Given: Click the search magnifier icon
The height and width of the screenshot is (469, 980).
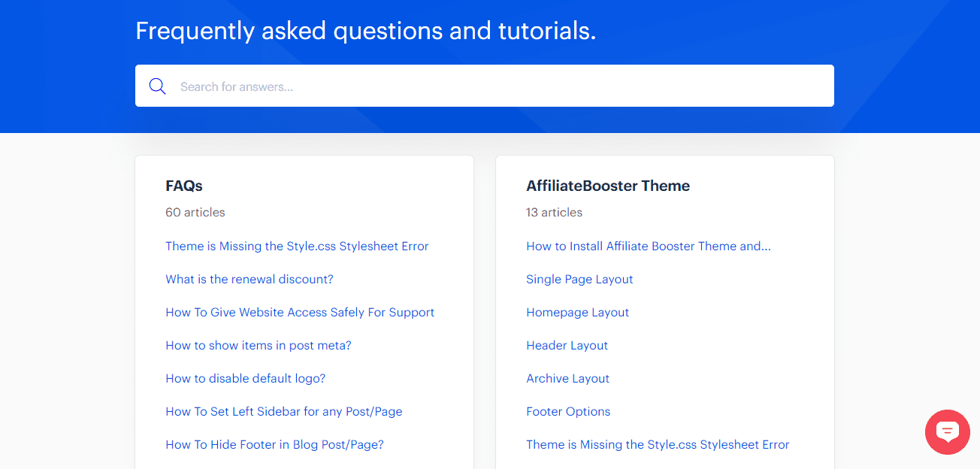Looking at the screenshot, I should pos(157,86).
